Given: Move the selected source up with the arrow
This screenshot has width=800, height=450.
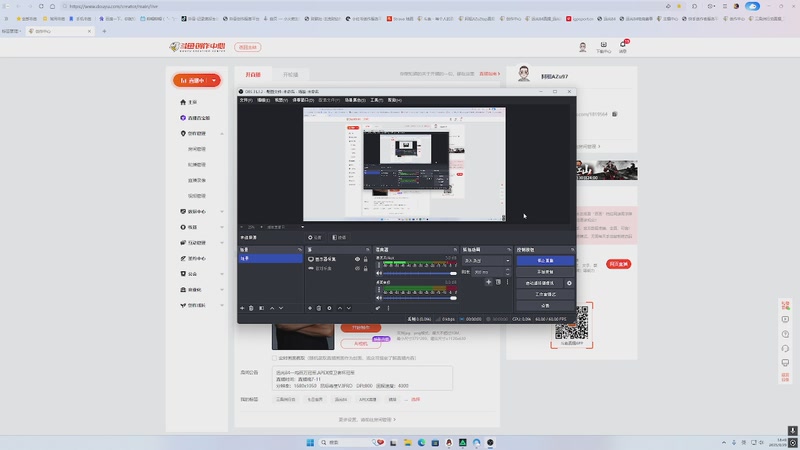Looking at the screenshot, I should (340, 308).
